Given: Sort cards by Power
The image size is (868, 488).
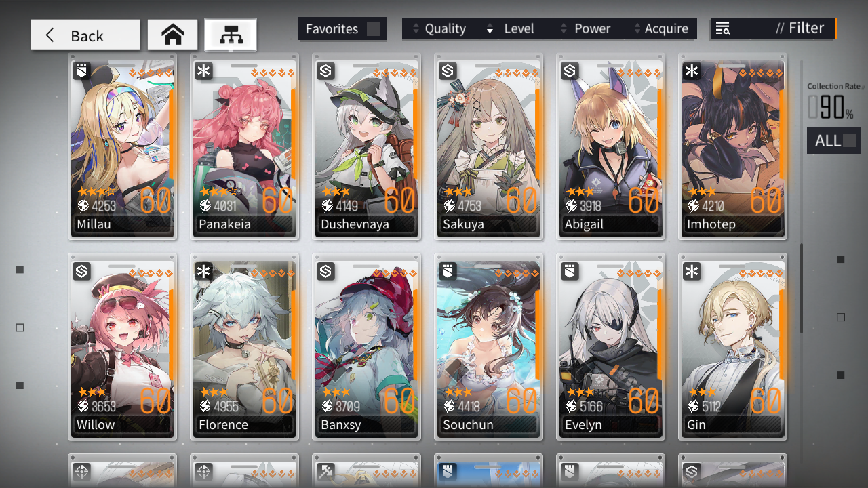Looking at the screenshot, I should pyautogui.click(x=586, y=28).
